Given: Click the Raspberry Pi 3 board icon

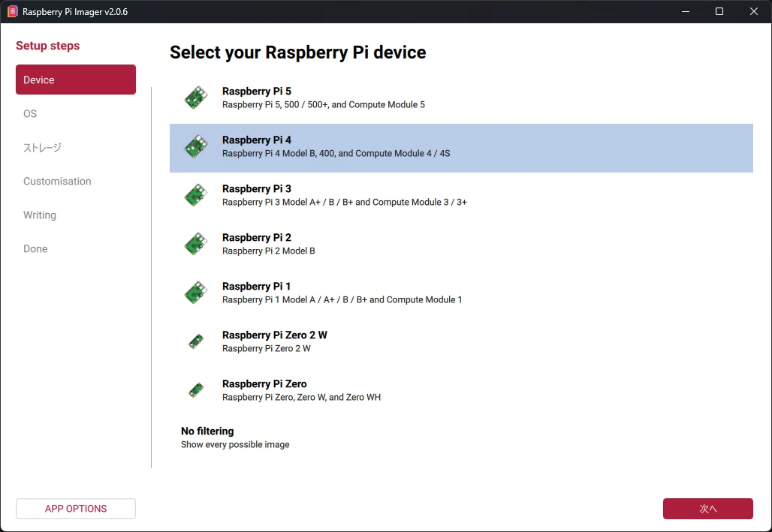Looking at the screenshot, I should click(x=195, y=195).
